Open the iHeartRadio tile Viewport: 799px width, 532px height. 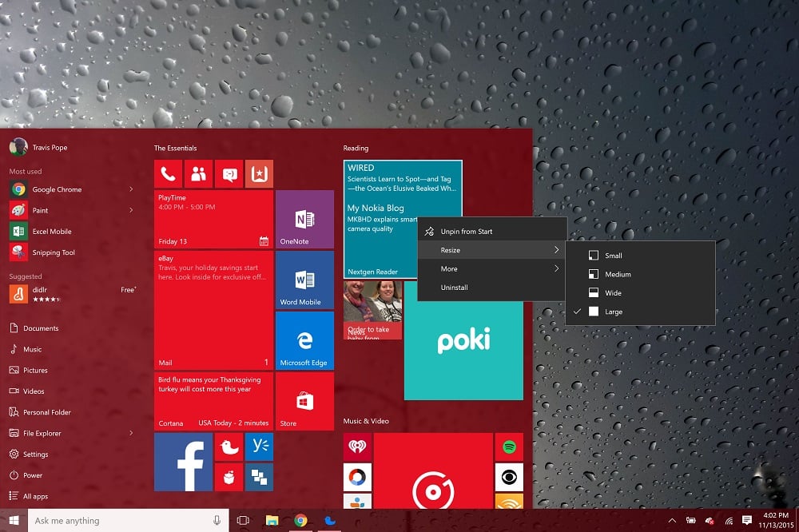click(357, 447)
